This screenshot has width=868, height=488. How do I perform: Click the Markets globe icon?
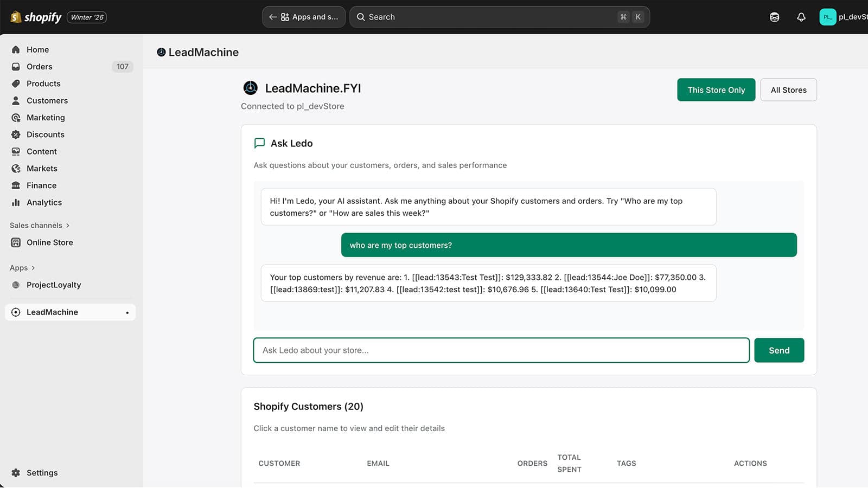coord(16,169)
